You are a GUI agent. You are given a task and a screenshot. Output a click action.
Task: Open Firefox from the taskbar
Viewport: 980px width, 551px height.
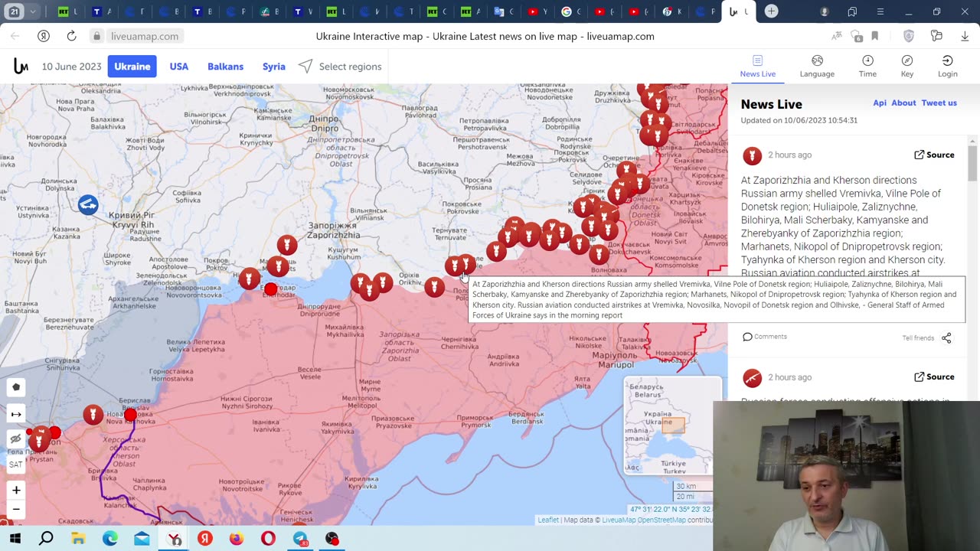(237, 539)
